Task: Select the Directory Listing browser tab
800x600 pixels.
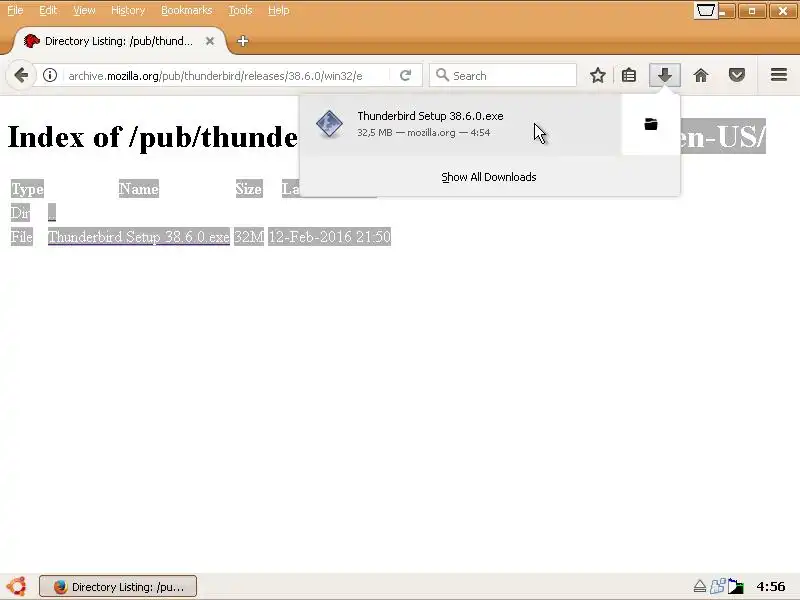Action: (119, 41)
